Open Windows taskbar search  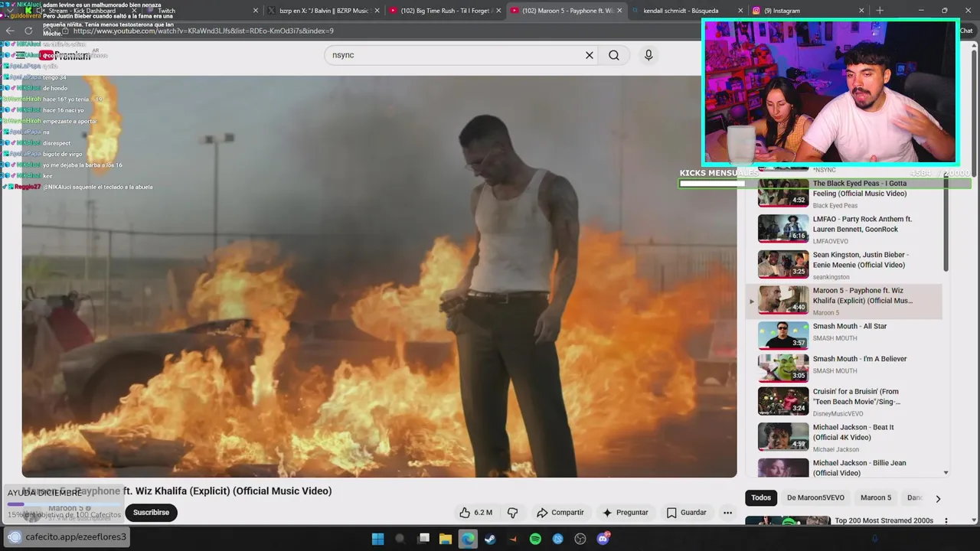pos(400,539)
